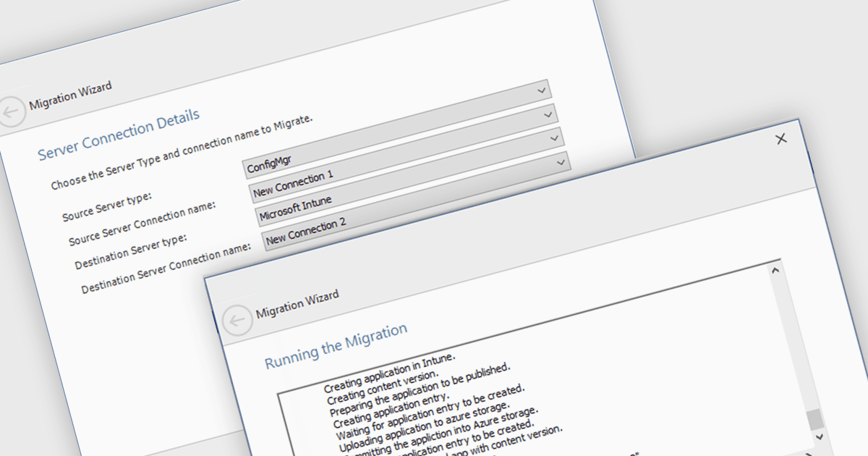The width and height of the screenshot is (868, 456).
Task: Click log line 'Waiting for application entry to be created.'
Action: tap(430, 414)
